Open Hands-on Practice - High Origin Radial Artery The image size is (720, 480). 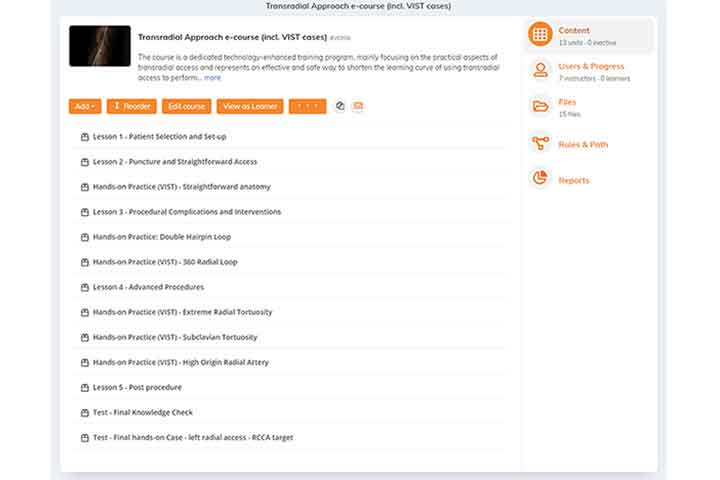pos(181,363)
